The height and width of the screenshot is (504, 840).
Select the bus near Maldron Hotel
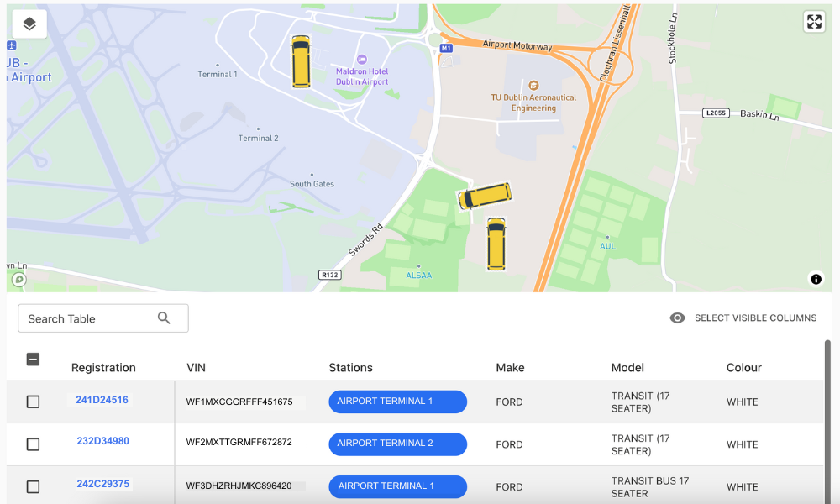point(301,61)
